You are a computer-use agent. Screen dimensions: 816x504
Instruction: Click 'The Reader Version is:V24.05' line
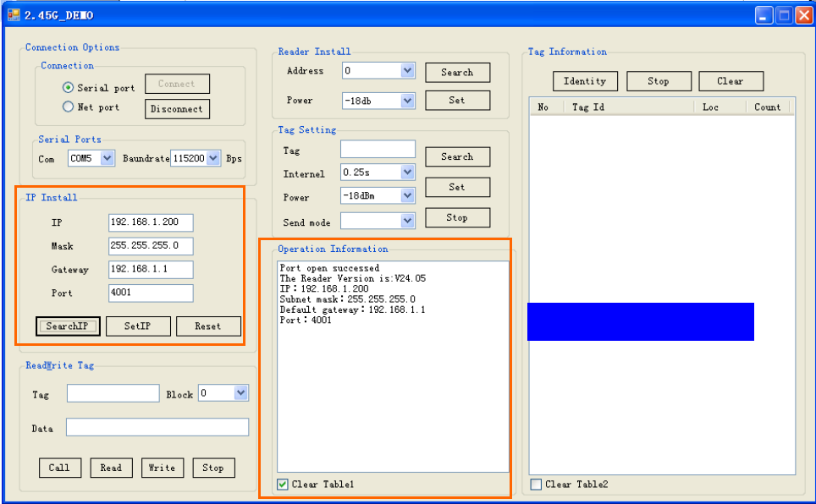pos(353,278)
